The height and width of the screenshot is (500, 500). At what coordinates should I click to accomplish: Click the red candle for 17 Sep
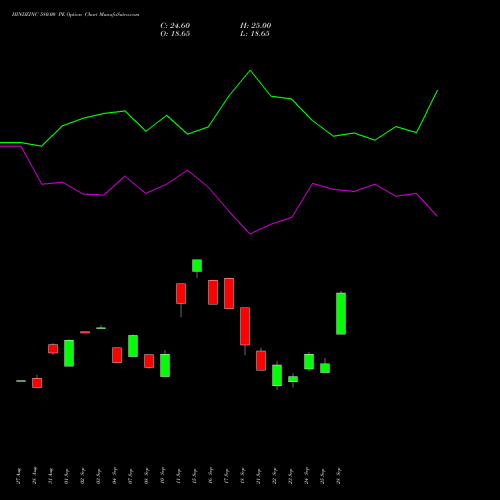coord(229,293)
